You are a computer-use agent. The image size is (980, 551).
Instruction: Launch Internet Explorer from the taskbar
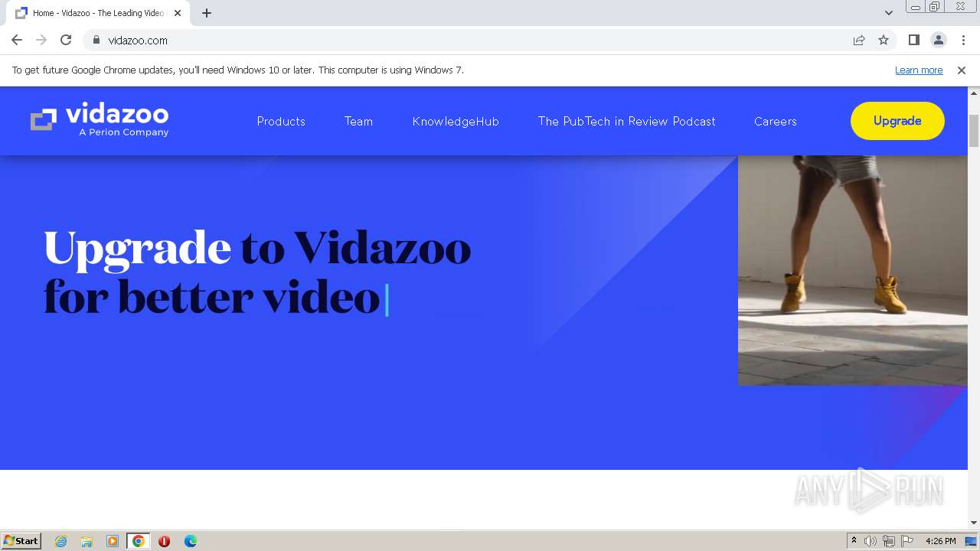60,541
